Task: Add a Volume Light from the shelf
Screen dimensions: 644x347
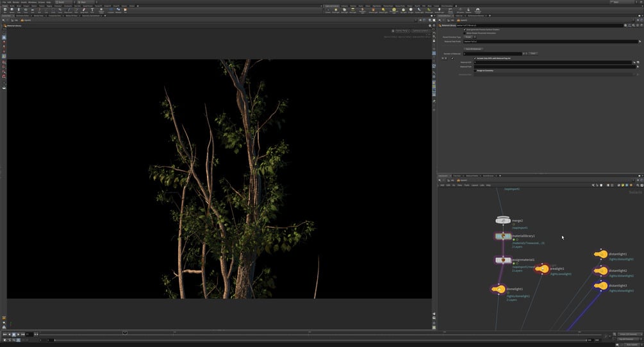Action: (x=373, y=10)
